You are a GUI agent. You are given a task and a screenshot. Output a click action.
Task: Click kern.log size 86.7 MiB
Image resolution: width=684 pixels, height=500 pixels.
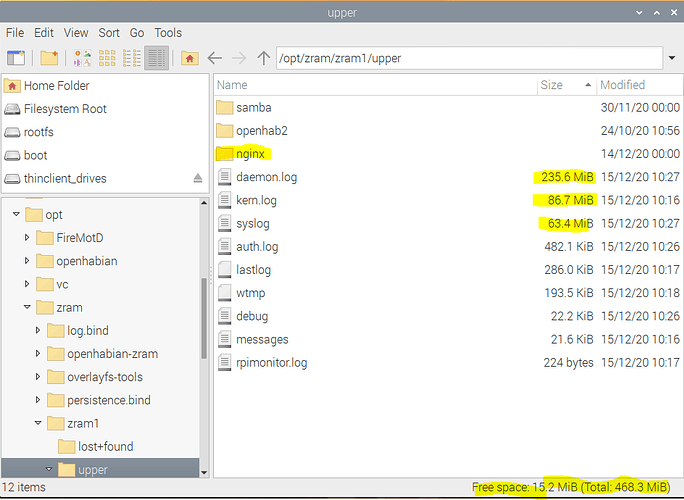[x=571, y=200]
